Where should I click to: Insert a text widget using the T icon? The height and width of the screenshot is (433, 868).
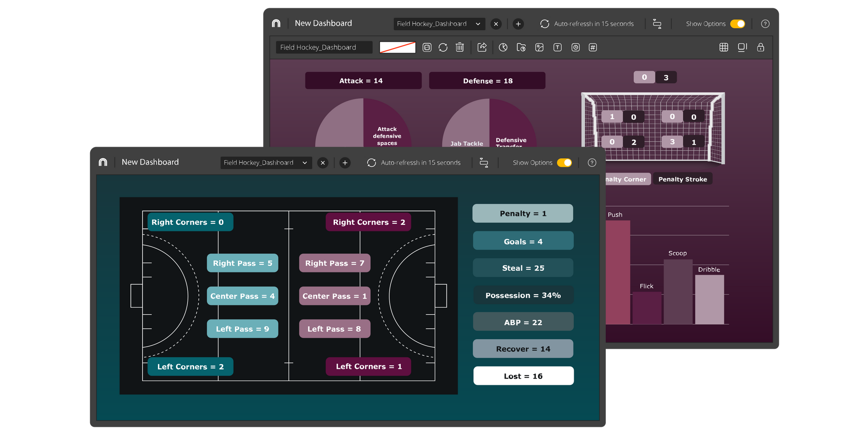coord(557,47)
